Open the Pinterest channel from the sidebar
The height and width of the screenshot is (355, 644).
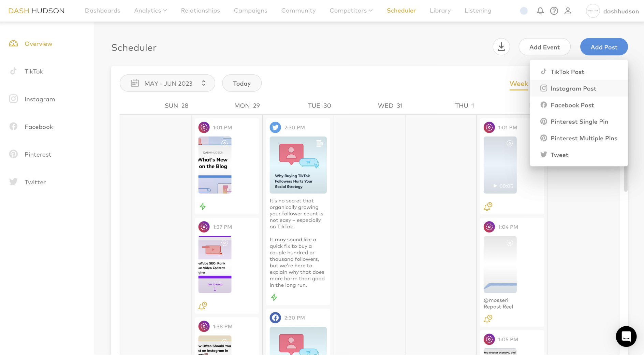pos(38,154)
